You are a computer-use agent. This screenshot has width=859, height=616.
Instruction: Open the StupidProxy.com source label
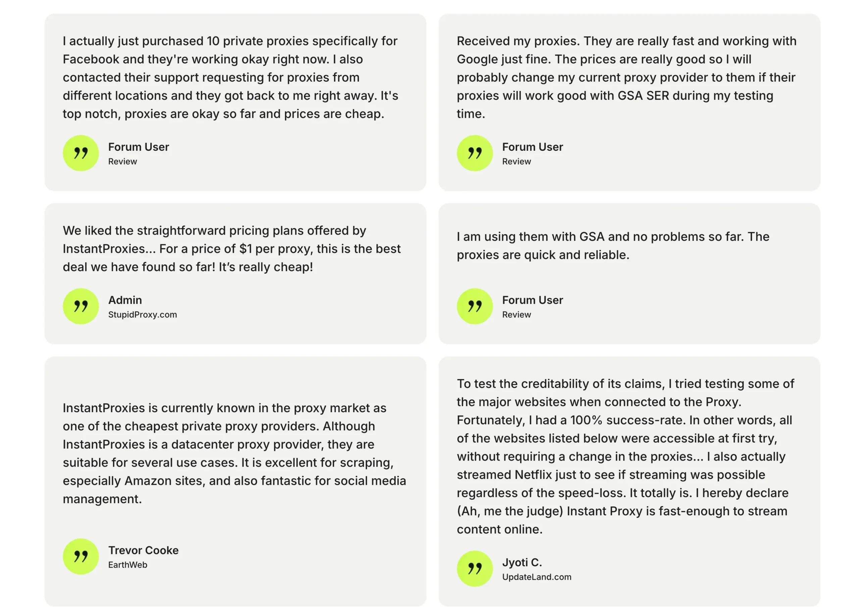click(142, 315)
